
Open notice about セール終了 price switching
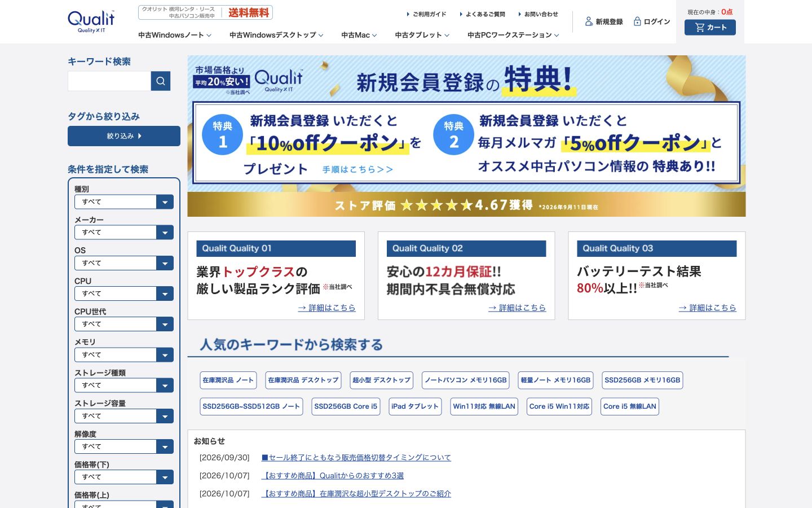[356, 458]
